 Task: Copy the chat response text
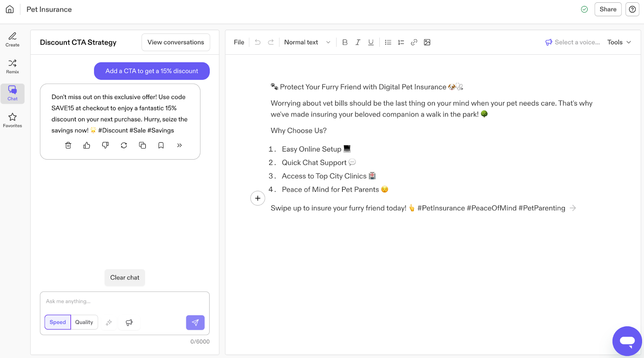142,145
